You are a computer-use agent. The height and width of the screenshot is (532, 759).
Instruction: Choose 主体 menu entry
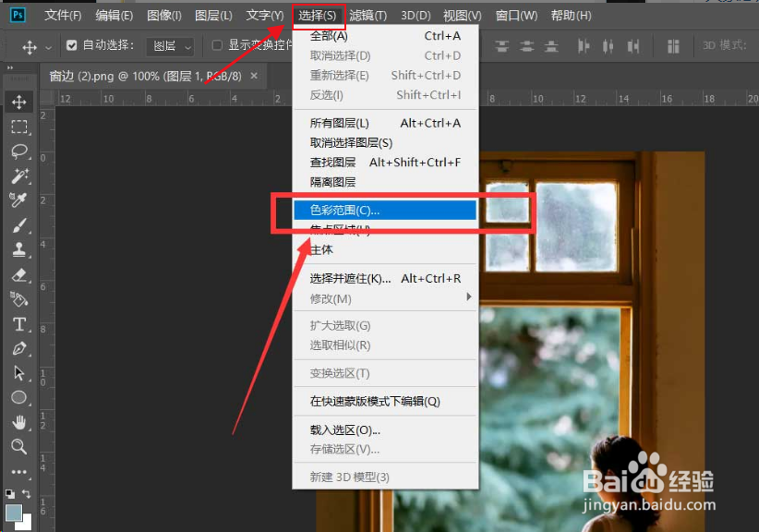385,249
